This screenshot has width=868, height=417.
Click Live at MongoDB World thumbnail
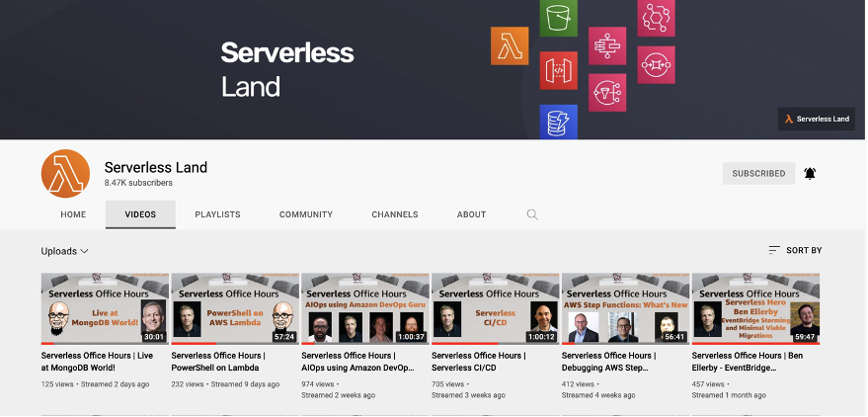(106, 308)
